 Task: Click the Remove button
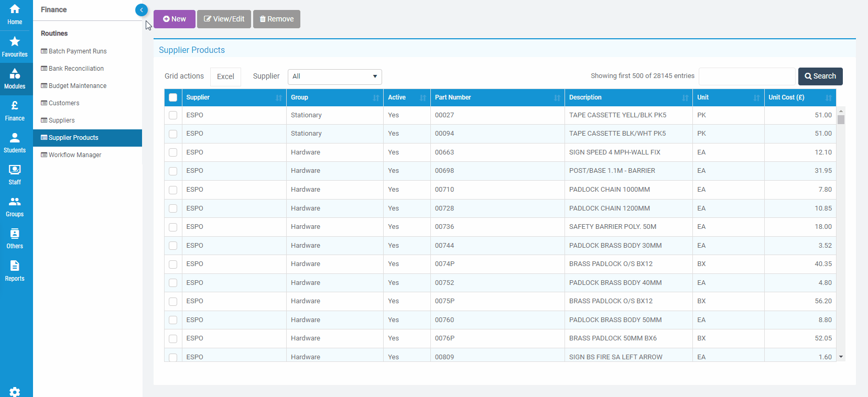point(277,19)
